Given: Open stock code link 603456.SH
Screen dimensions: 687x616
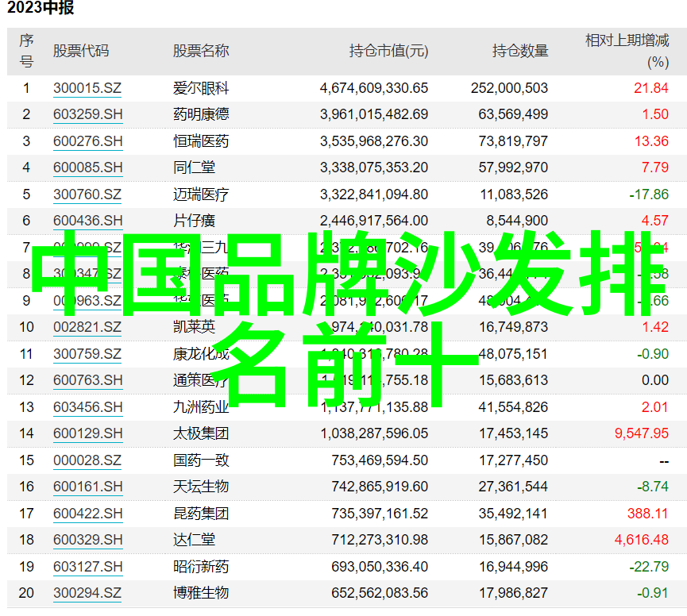Looking at the screenshot, I should coord(87,407).
